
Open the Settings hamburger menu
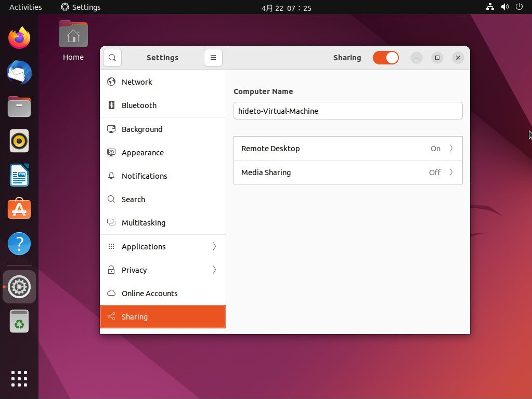point(213,58)
